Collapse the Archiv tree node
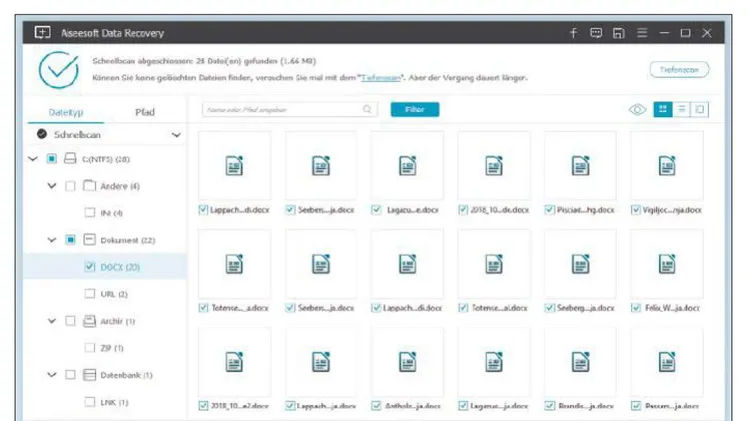This screenshot has width=750, height=421. (x=52, y=321)
